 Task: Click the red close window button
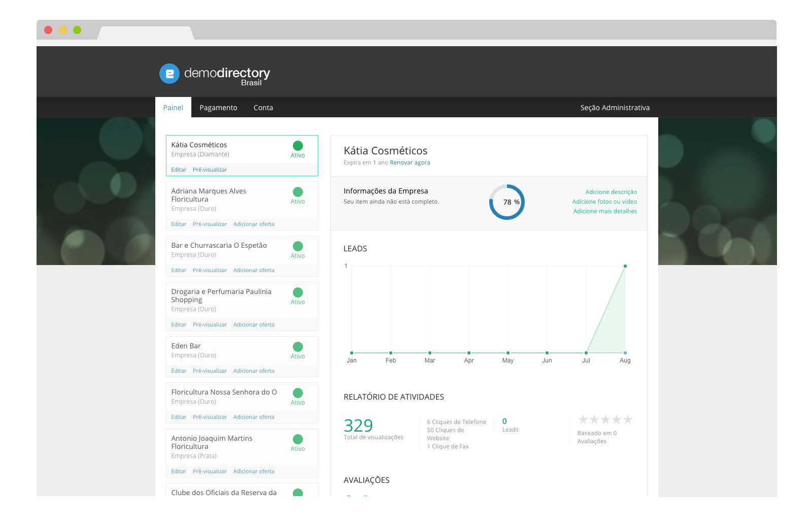point(48,30)
